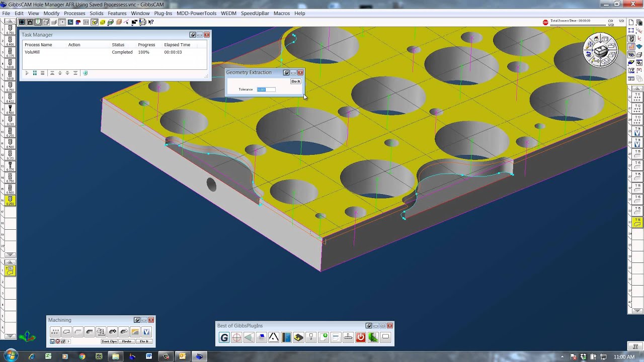Move task up in Task Manager

(x=60, y=73)
